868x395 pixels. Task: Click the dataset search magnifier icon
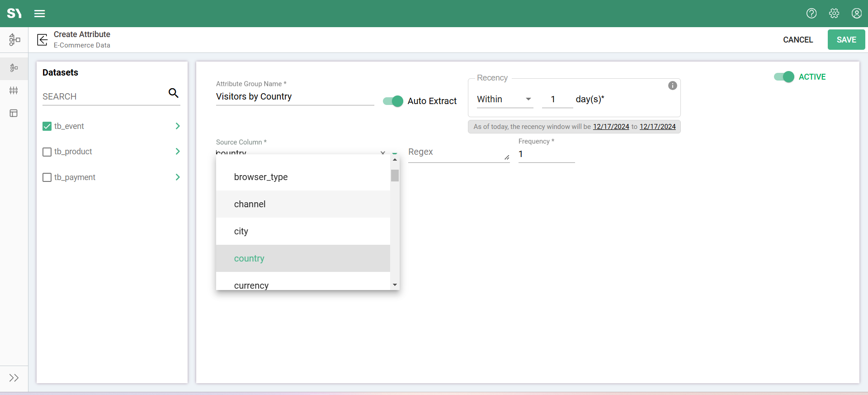click(x=174, y=93)
